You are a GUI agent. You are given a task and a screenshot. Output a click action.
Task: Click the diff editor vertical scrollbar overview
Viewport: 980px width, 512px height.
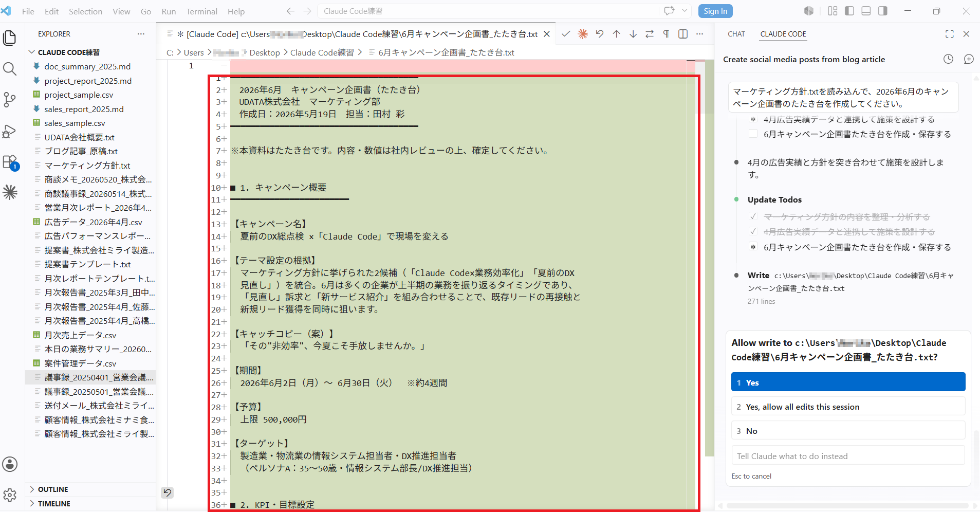click(710, 257)
